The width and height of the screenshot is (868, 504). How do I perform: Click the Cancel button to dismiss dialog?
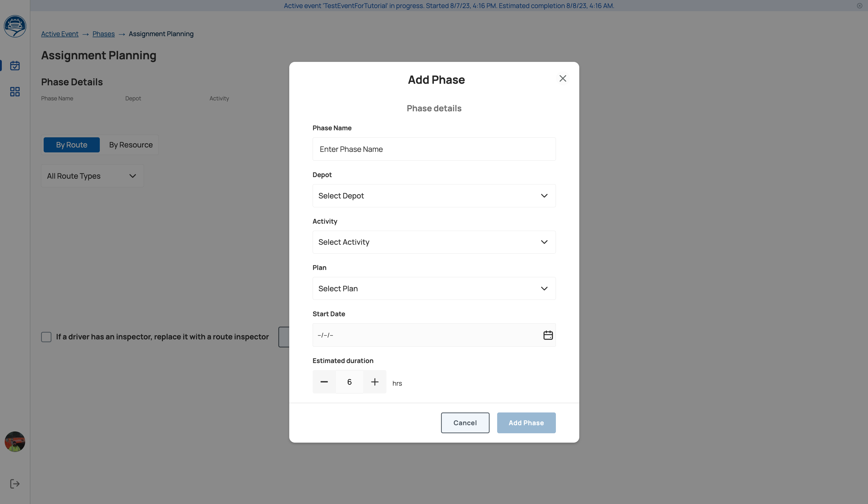[x=465, y=422]
